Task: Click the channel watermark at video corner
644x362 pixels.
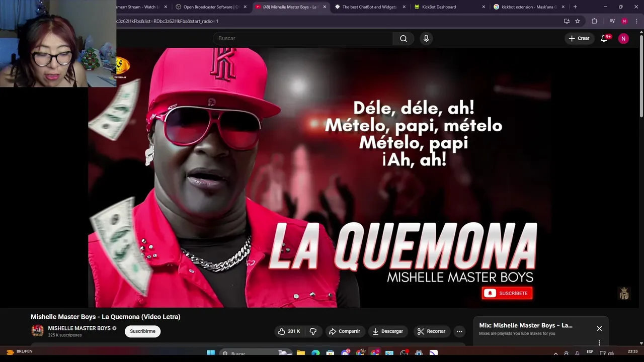Action: [624, 293]
